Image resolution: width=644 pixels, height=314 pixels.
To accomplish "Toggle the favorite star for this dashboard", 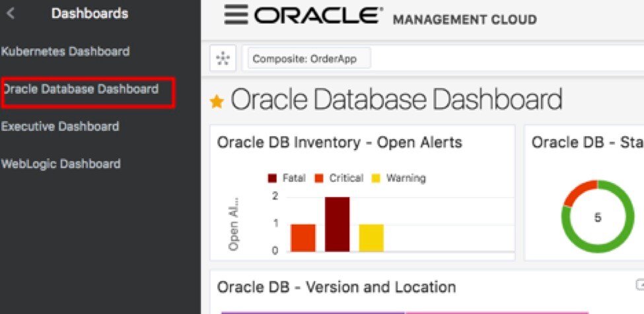I will coord(217,102).
